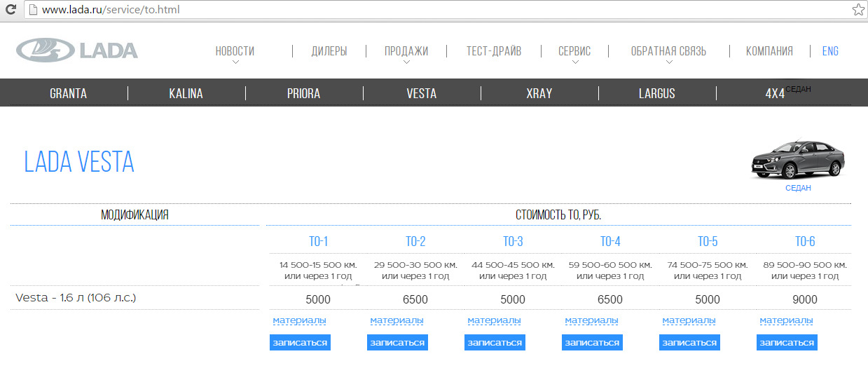Select the 4X4 model tab
868x368 pixels.
coord(775,93)
